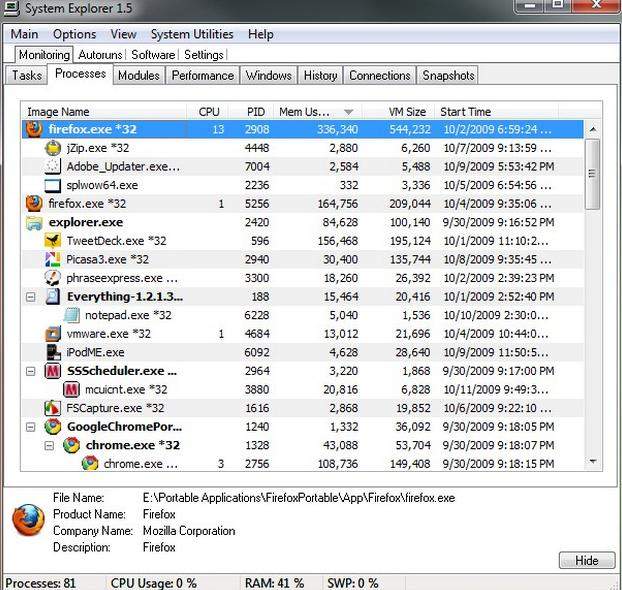Click the Mozilla Corporation company name

(189, 531)
